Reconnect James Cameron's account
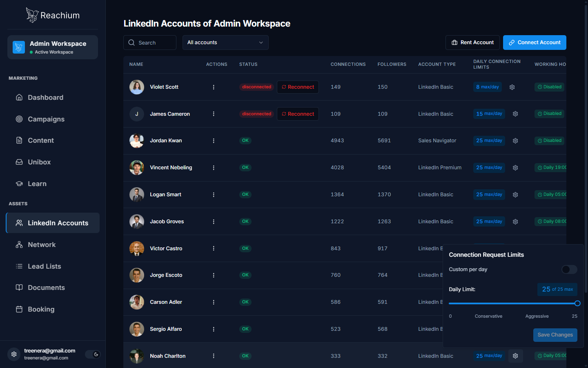 click(298, 114)
